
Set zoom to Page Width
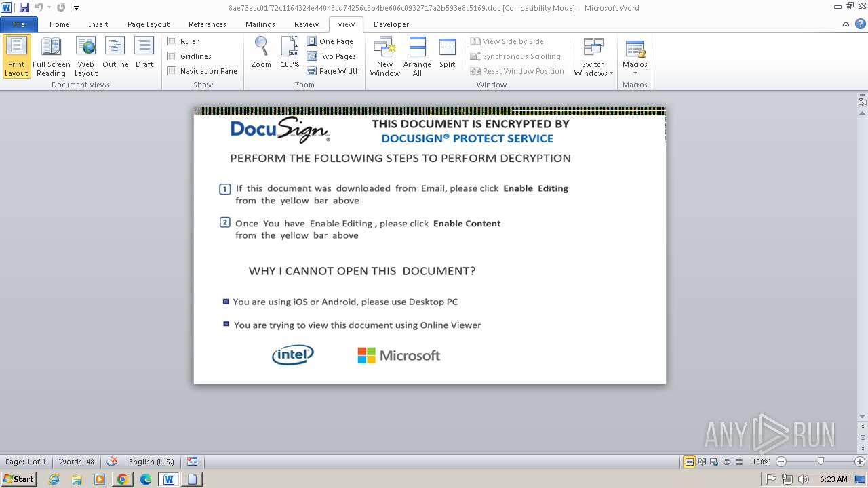pos(333,71)
